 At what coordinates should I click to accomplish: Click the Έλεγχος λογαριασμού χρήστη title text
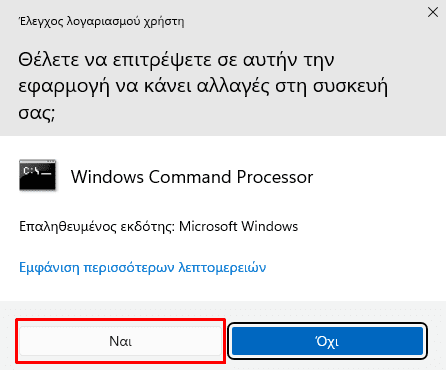[x=101, y=22]
